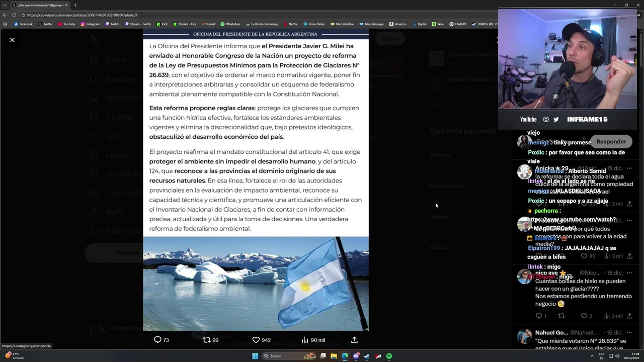Click the glacier and flag photo
The width and height of the screenshot is (644, 362).
pyautogui.click(x=256, y=284)
